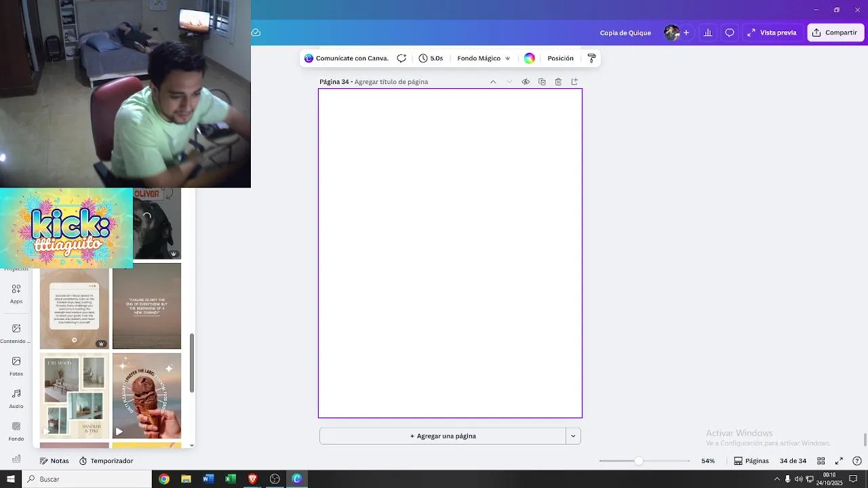Click the Compartir button
The height and width of the screenshot is (488, 868).
[x=835, y=33]
